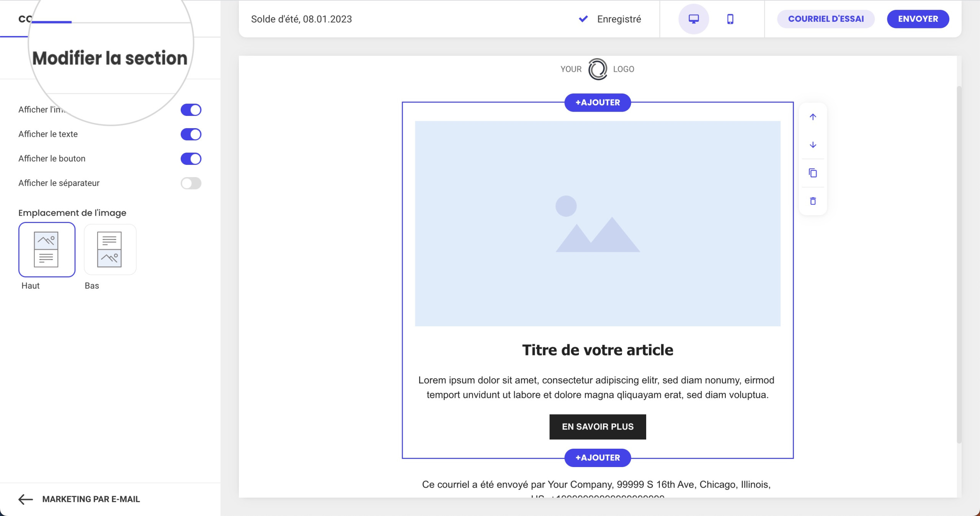Click the Envoyer button
This screenshot has width=980, height=516.
918,19
